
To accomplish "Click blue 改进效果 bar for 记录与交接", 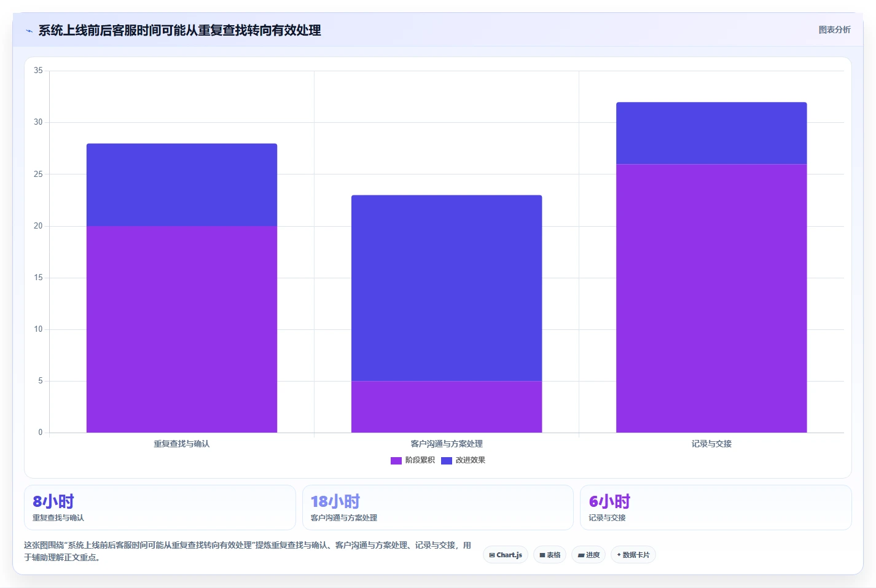I will pos(711,133).
